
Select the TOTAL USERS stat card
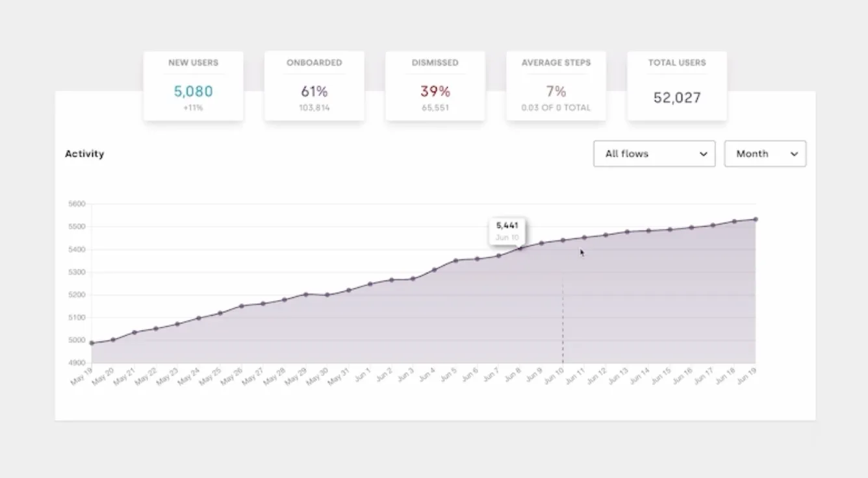coord(677,85)
